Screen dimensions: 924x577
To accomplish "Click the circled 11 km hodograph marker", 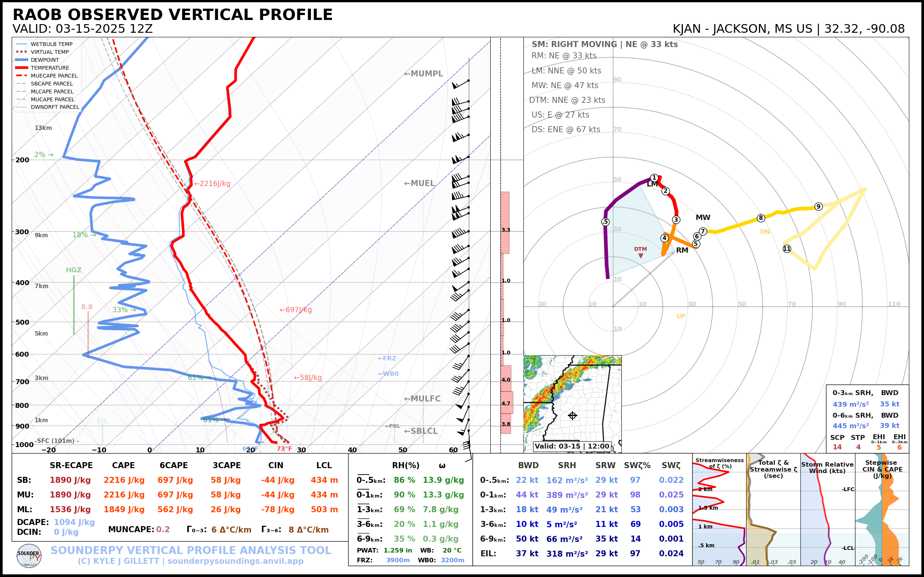I will tap(787, 249).
